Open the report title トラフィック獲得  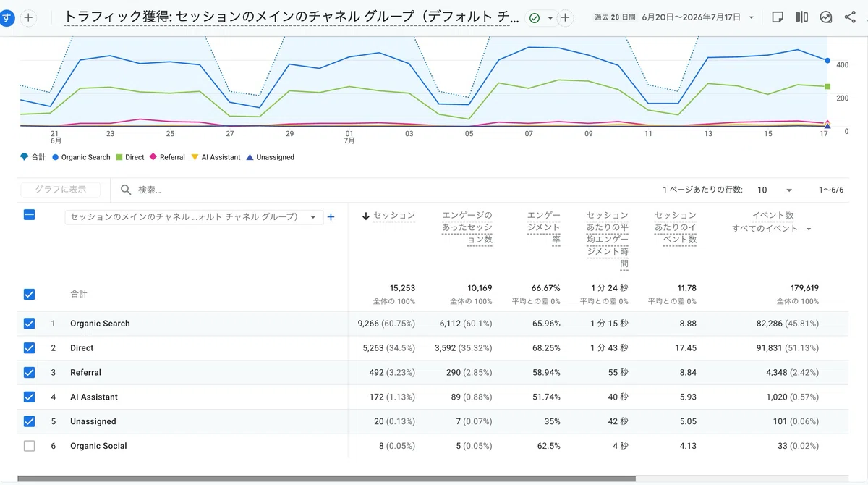292,17
